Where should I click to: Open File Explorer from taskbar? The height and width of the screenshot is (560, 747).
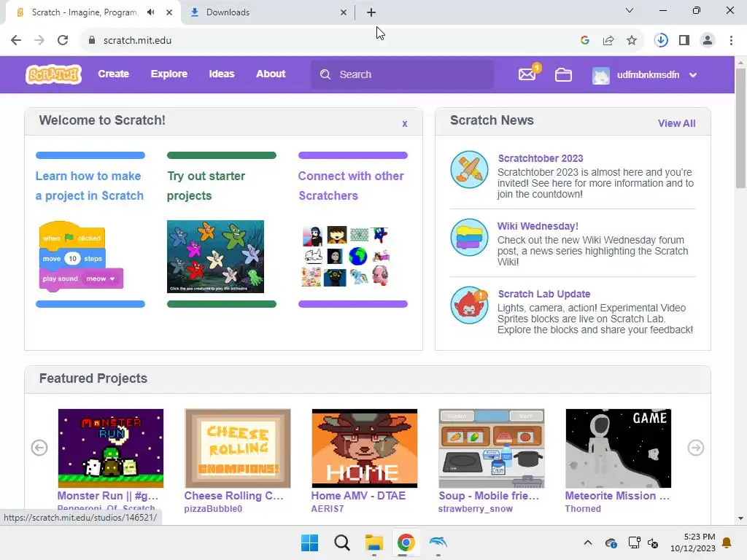374,542
